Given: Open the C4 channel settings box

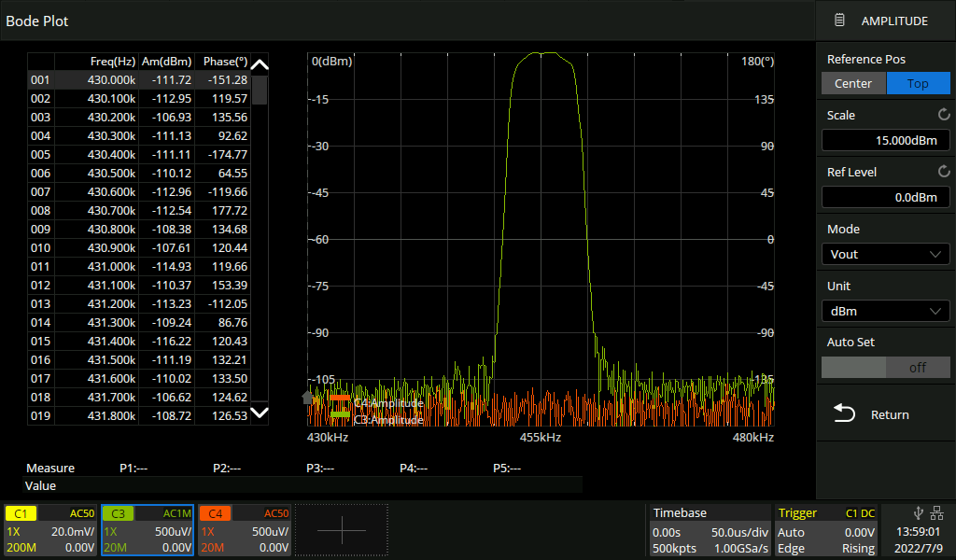Looking at the screenshot, I should [245, 530].
